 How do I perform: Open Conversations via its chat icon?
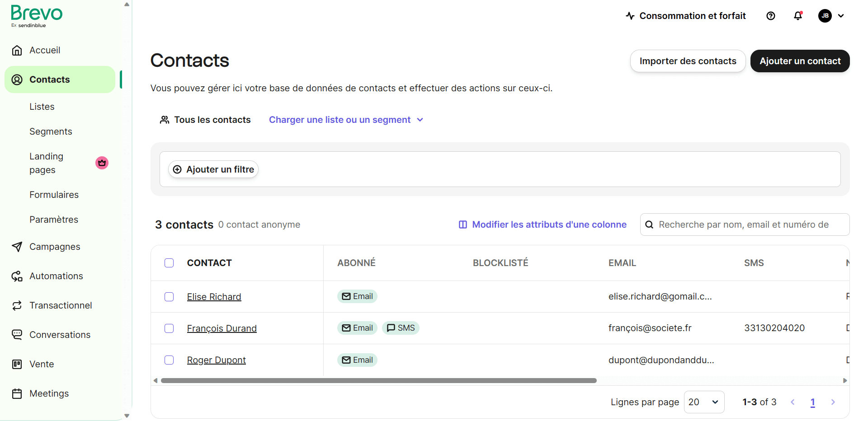pos(17,335)
